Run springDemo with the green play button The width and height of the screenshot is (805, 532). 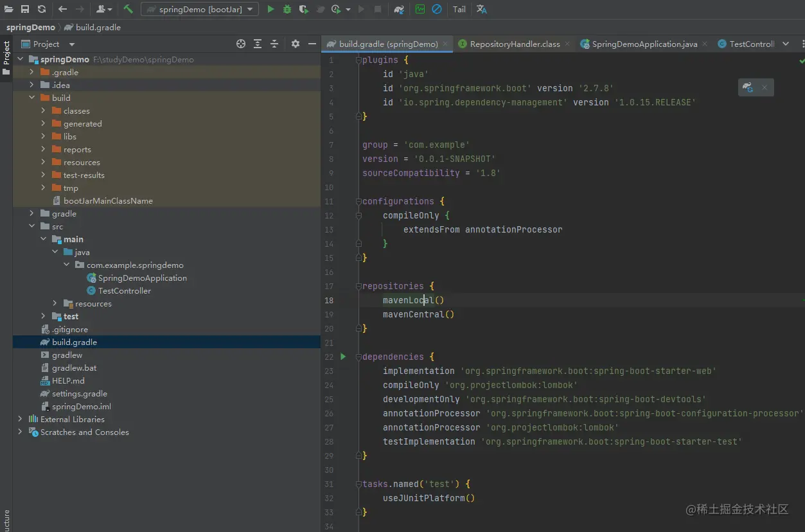(x=270, y=9)
